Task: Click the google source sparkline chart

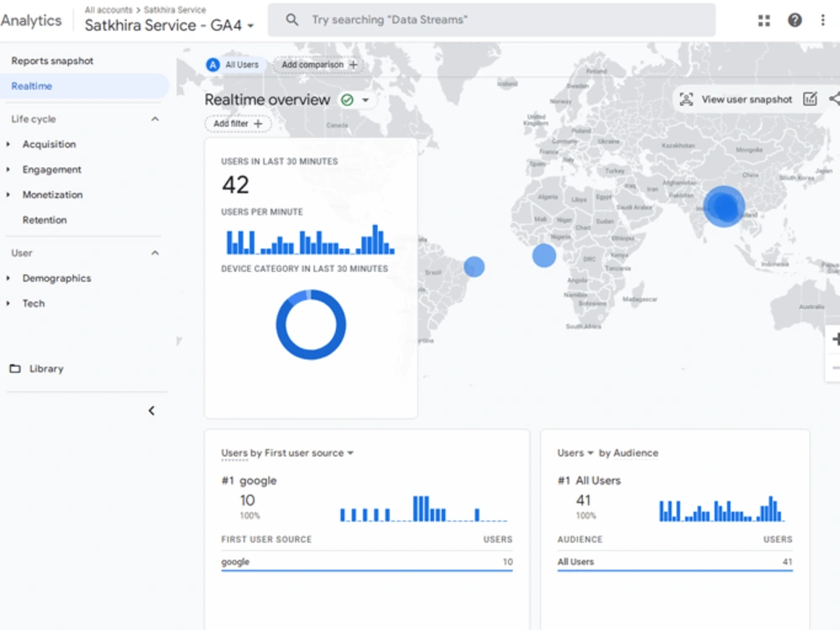Action: pyautogui.click(x=423, y=508)
